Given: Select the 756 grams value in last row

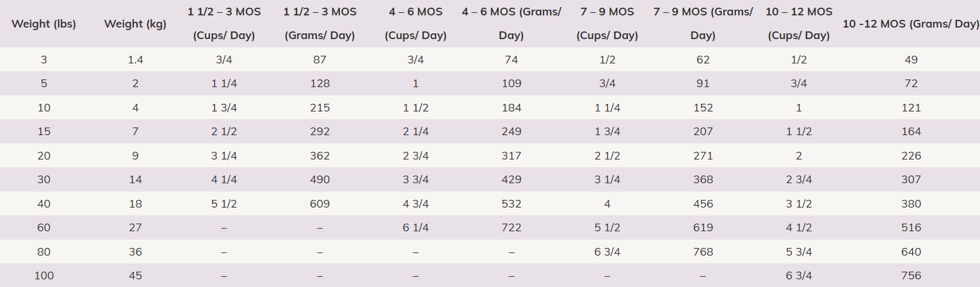Looking at the screenshot, I should click(x=912, y=275).
